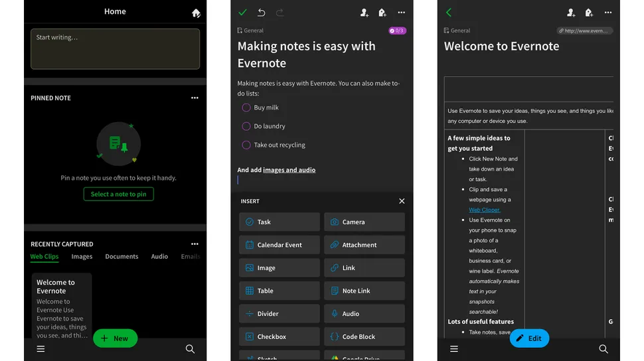This screenshot has height=361, width=644.
Task: Tap the blue Edit button
Action: point(529,338)
